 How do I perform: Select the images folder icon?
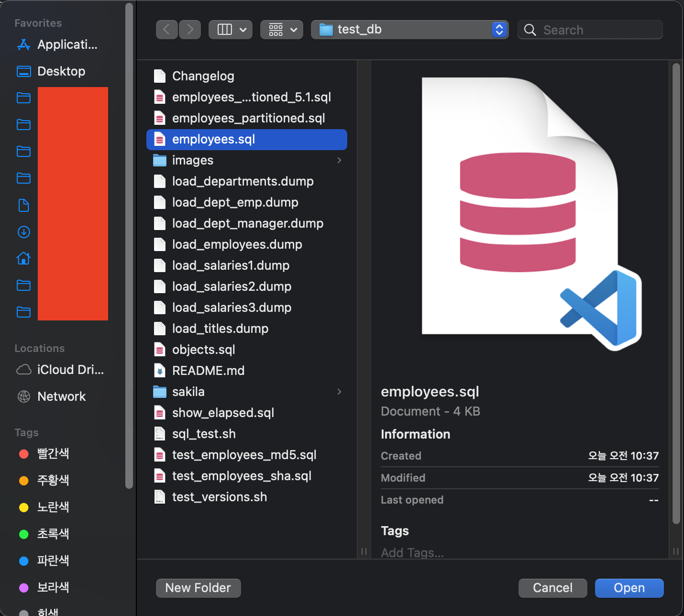point(160,160)
